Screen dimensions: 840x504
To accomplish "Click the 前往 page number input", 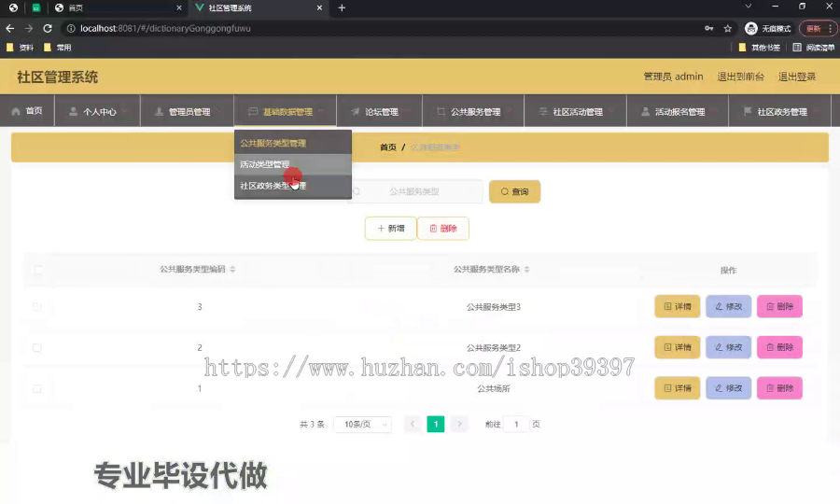I will [x=516, y=424].
